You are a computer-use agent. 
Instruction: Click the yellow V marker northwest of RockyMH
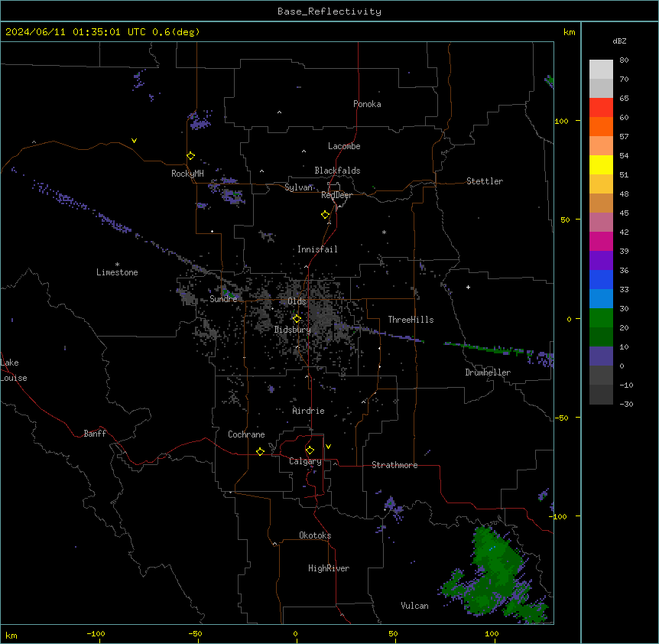click(134, 141)
